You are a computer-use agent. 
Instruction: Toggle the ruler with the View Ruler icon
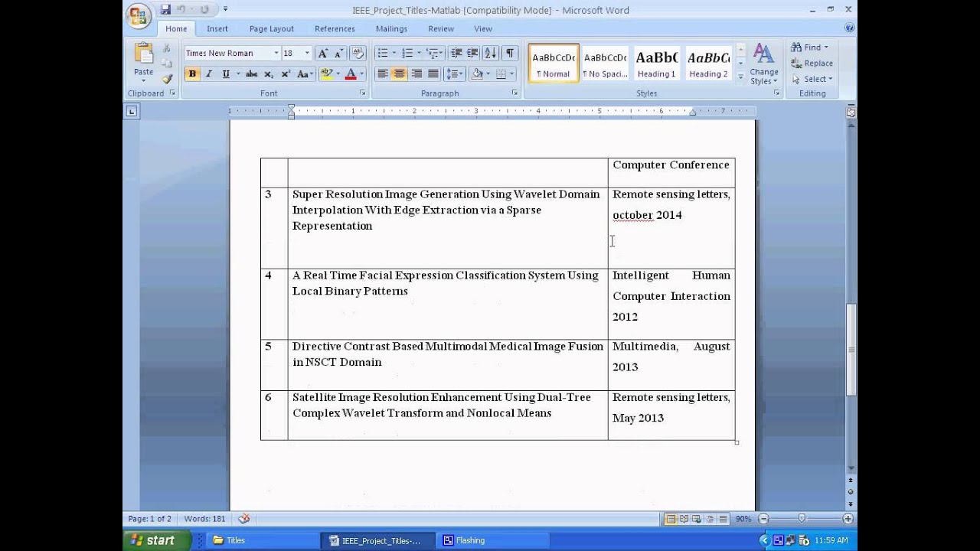(851, 112)
